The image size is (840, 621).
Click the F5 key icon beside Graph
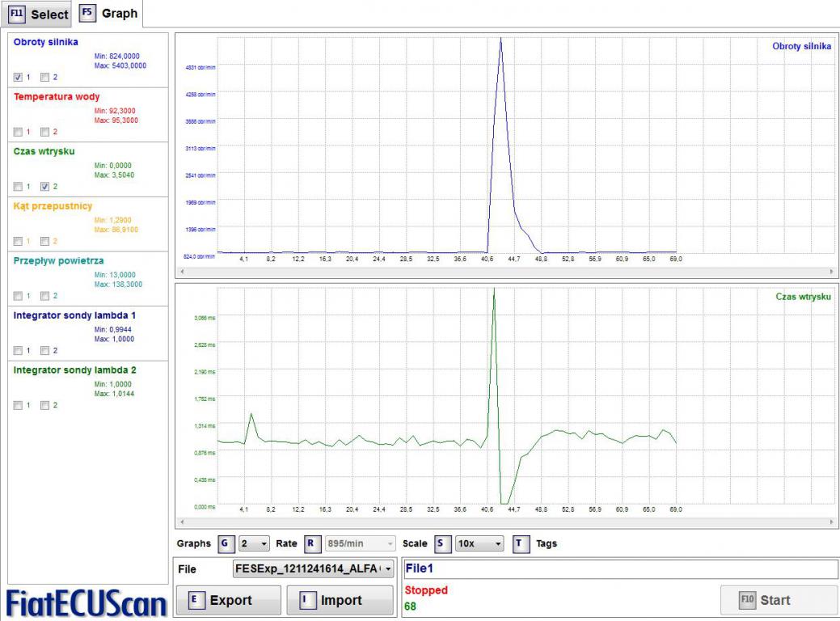[87, 13]
